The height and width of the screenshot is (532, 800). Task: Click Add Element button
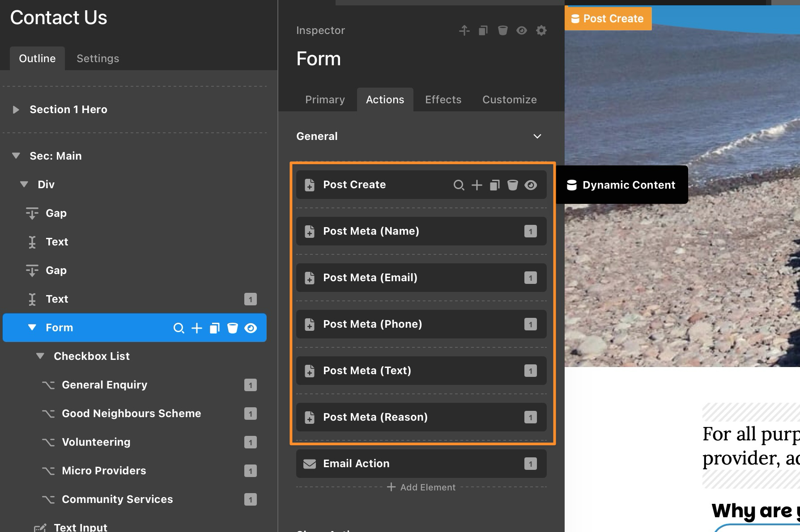[421, 487]
